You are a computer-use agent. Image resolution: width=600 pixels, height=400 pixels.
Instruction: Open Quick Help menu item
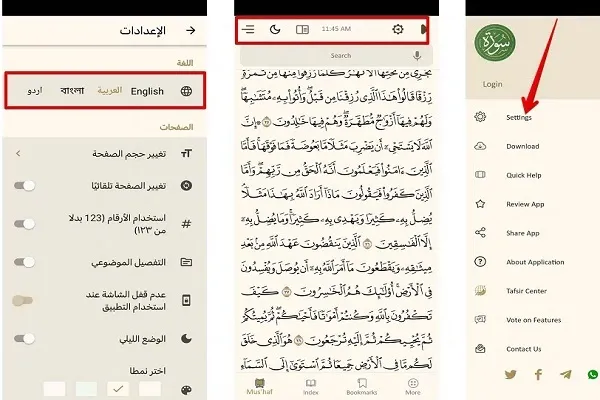click(x=524, y=175)
